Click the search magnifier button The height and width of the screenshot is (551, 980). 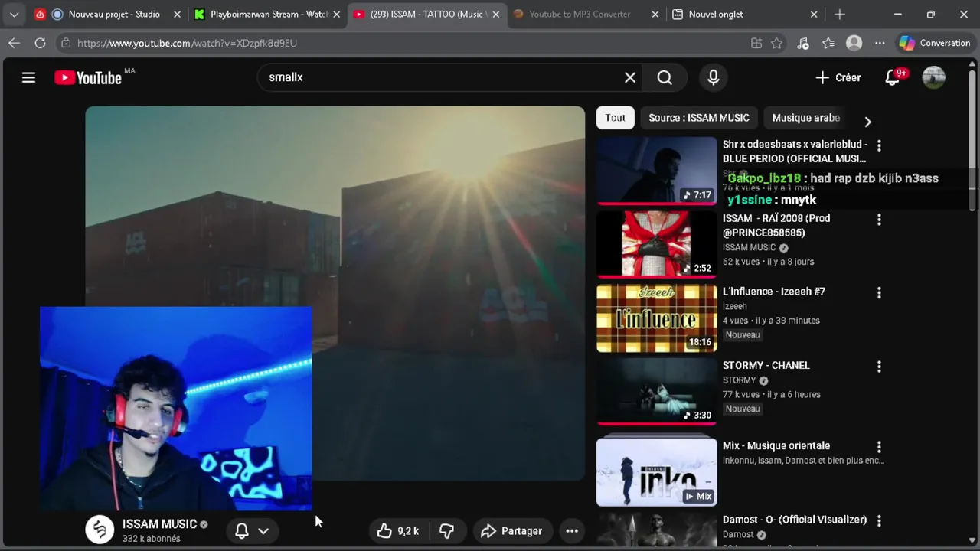point(665,77)
